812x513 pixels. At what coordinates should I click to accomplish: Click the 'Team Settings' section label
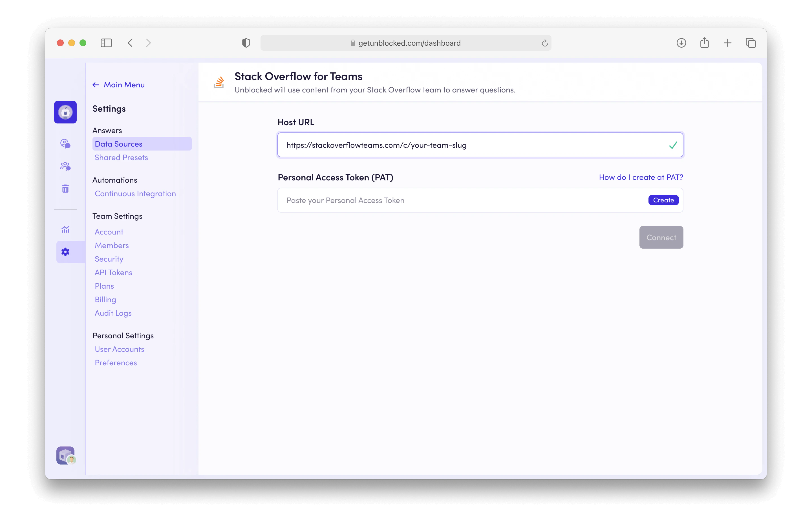pyautogui.click(x=117, y=216)
